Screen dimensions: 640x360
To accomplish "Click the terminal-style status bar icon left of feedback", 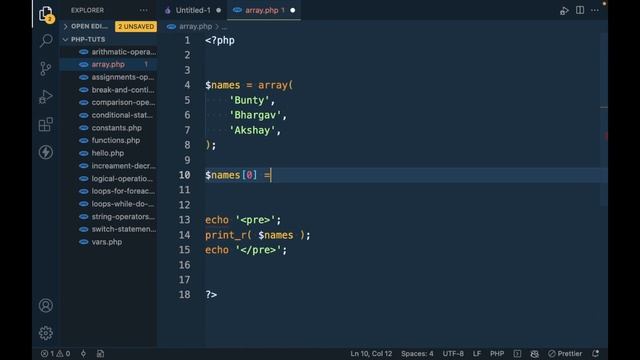I will click(x=517, y=353).
